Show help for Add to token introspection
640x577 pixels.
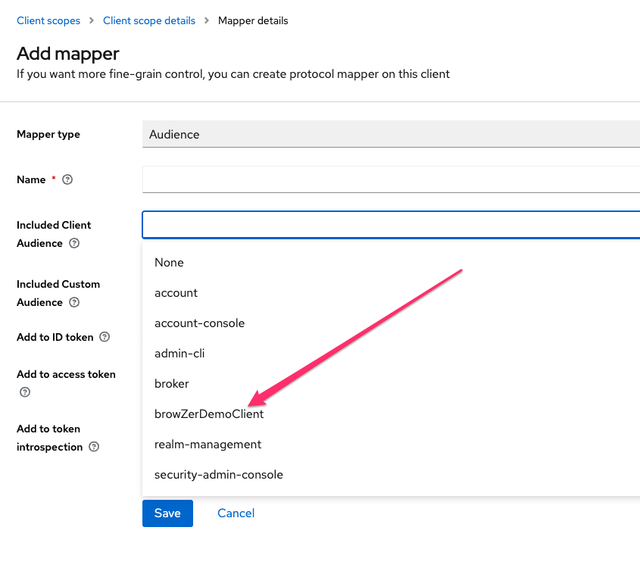94,447
